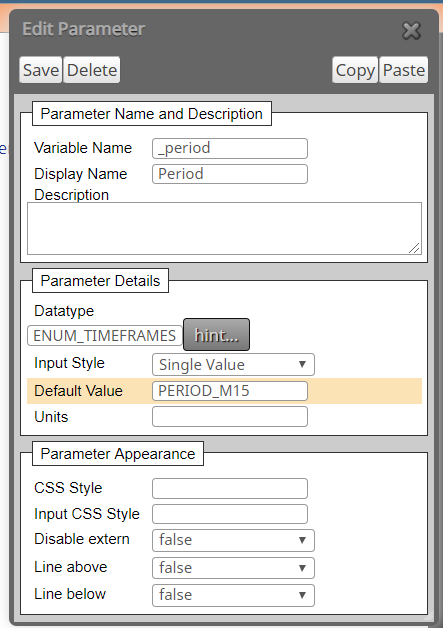Open the datatype hint button
The width and height of the screenshot is (443, 628).
[216, 335]
